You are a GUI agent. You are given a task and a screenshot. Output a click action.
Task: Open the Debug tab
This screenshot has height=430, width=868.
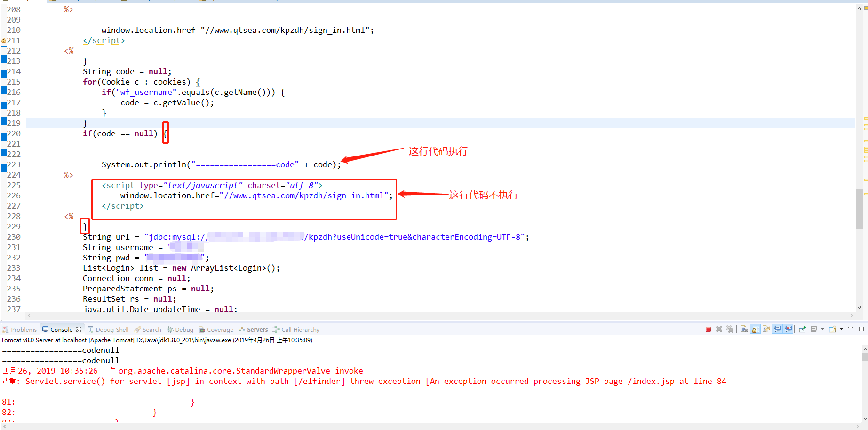point(180,330)
